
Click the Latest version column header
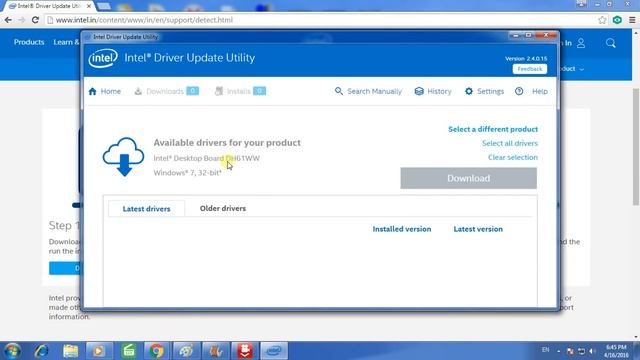[478, 229]
